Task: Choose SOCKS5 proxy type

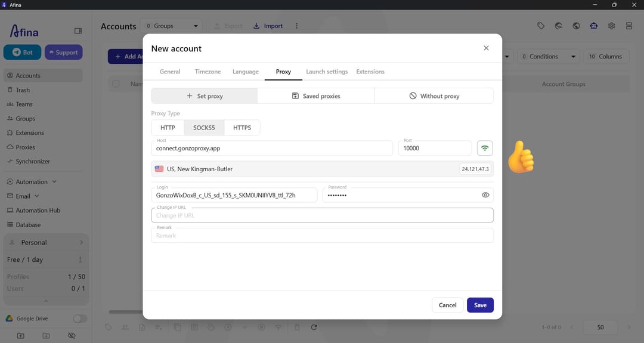Action: [204, 128]
